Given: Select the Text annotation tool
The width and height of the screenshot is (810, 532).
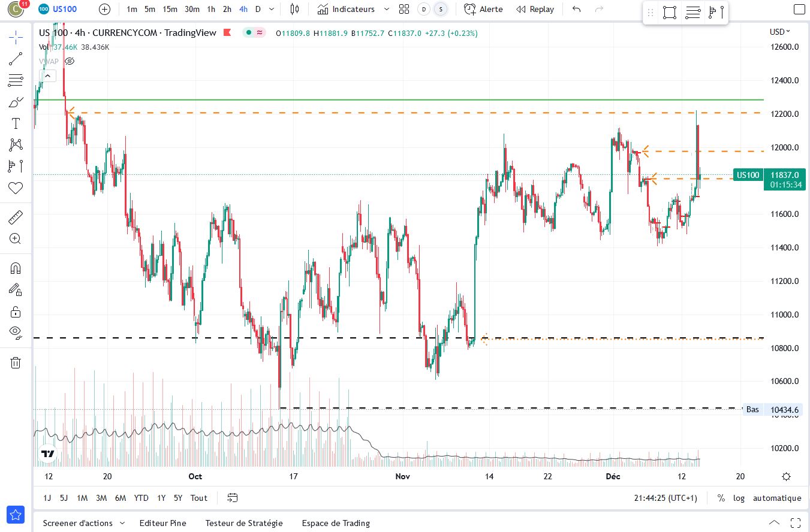Looking at the screenshot, I should coord(16,123).
